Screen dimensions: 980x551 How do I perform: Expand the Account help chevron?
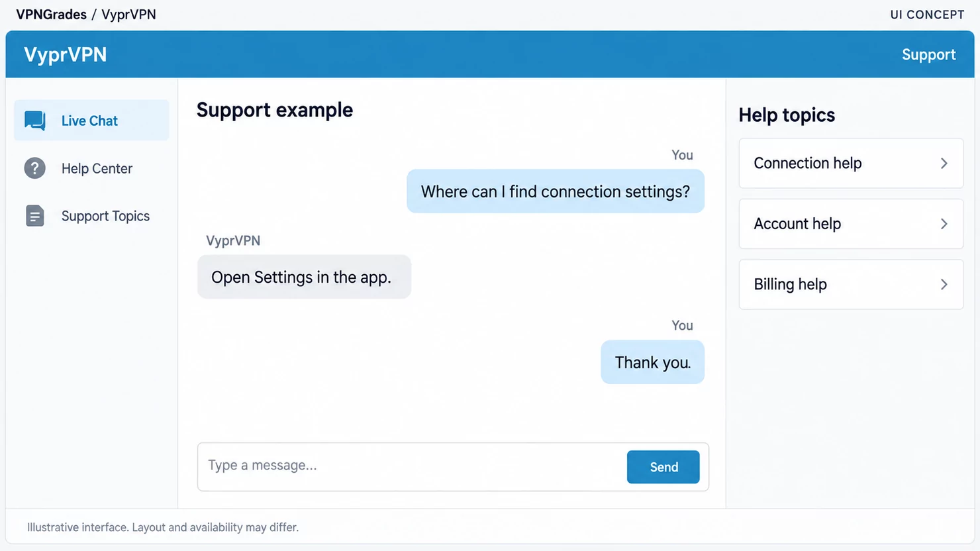(x=944, y=224)
